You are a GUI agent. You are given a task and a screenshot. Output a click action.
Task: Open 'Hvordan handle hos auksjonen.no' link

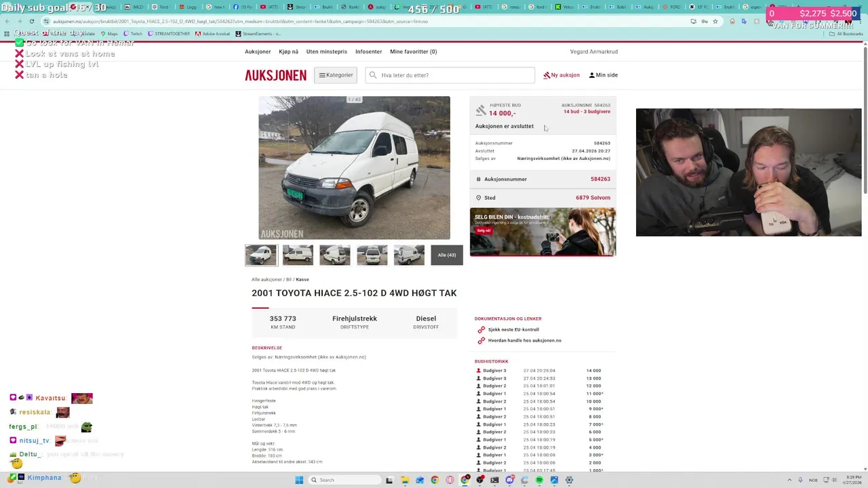(525, 340)
